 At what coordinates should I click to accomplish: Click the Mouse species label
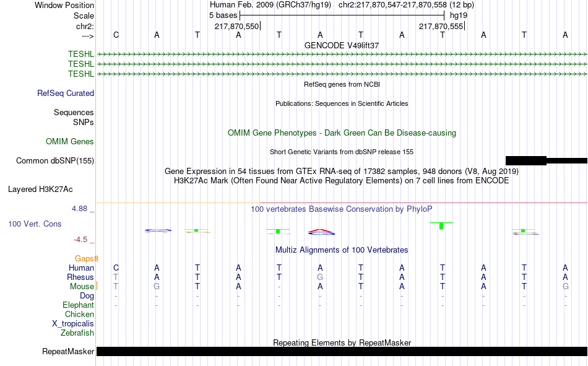click(x=82, y=286)
